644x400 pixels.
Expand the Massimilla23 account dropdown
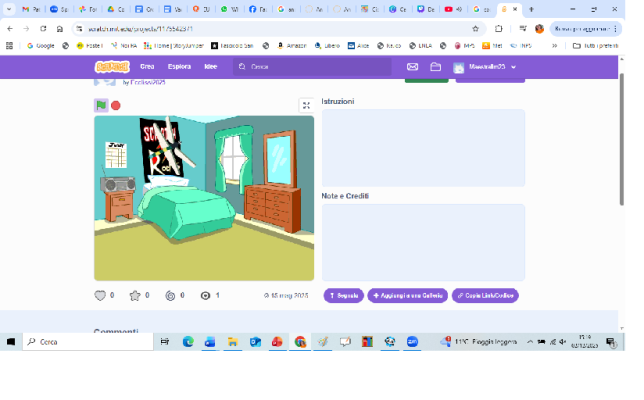(x=487, y=67)
